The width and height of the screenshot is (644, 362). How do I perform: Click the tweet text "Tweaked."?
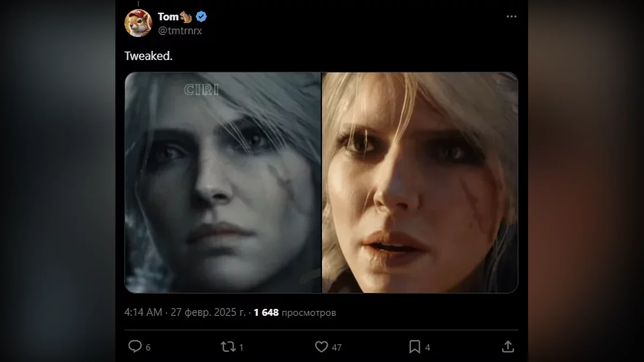click(148, 56)
